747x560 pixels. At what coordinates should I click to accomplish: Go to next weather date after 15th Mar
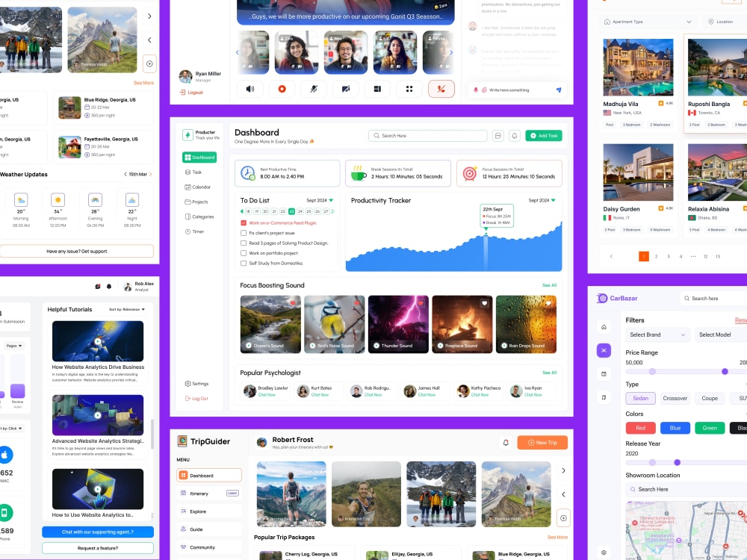click(x=151, y=174)
